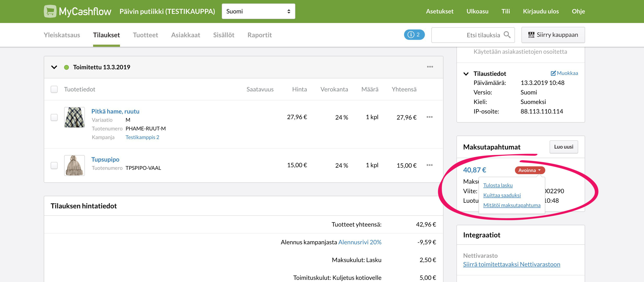Switch to the Tuotteet tab

[145, 35]
